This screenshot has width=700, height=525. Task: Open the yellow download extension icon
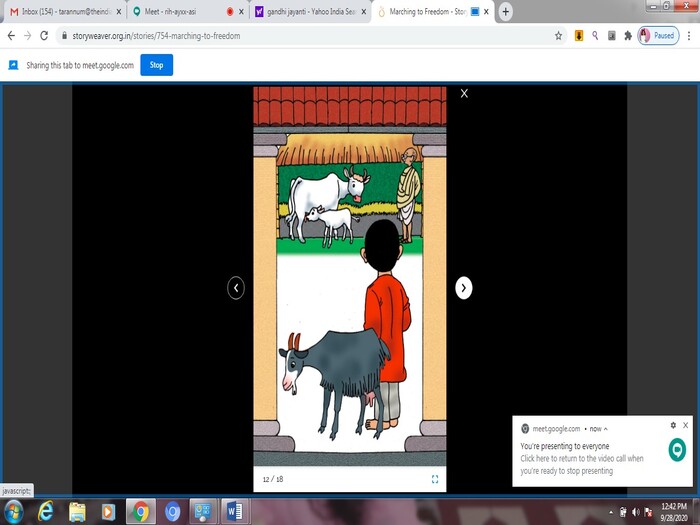[579, 36]
